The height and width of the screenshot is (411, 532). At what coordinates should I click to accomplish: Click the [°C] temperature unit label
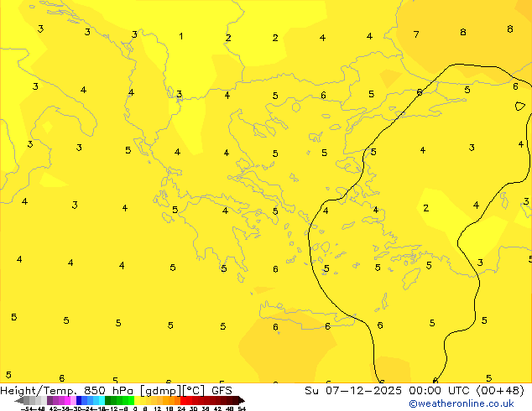click(x=194, y=391)
